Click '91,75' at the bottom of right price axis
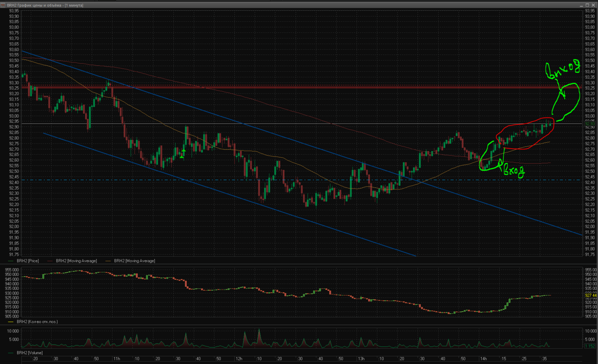Screen dimensions: 598x364 tap(590, 254)
